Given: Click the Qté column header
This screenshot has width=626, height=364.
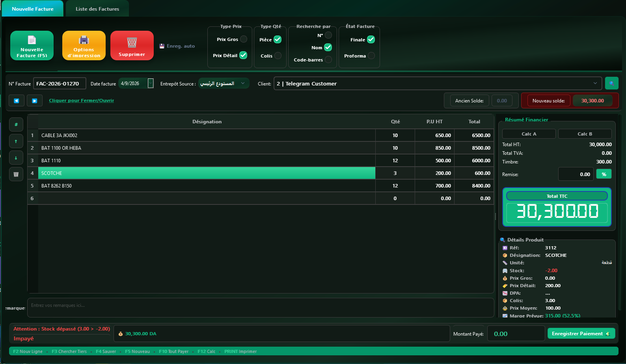Looking at the screenshot, I should click(395, 121).
